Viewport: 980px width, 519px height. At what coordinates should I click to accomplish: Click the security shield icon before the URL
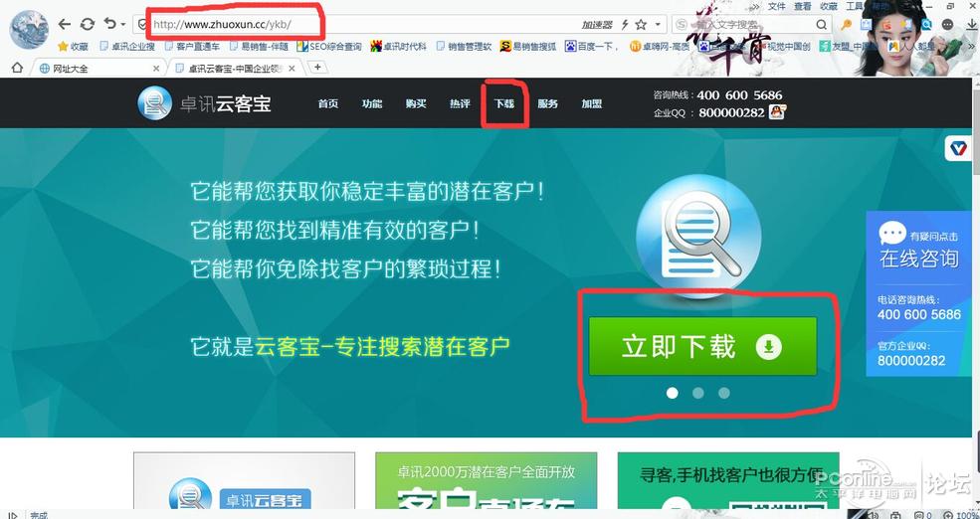coord(143,24)
